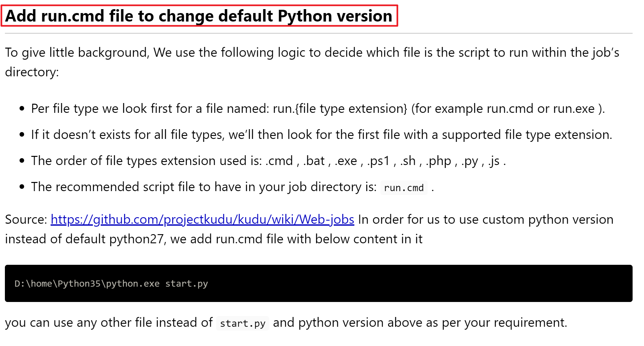Click the '.php' extension in the list
This screenshot has width=644, height=346.
(439, 161)
